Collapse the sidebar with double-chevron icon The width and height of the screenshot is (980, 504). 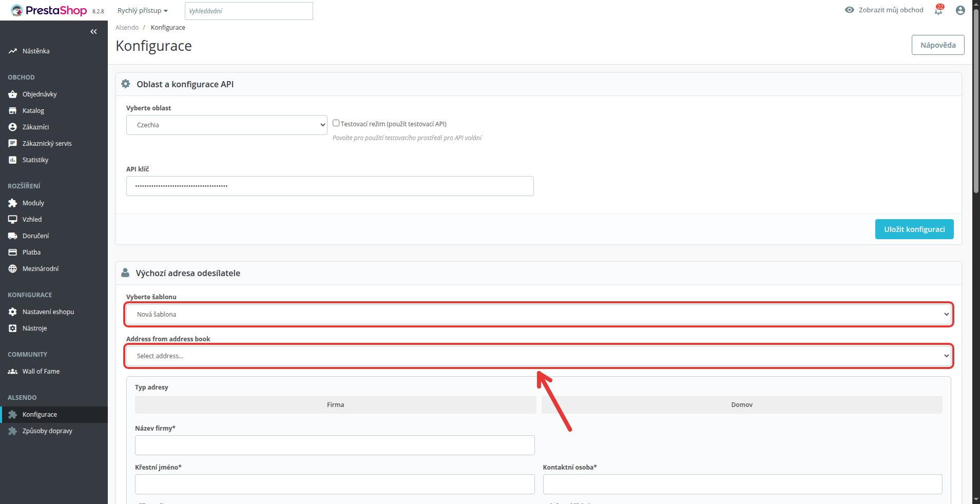click(93, 32)
